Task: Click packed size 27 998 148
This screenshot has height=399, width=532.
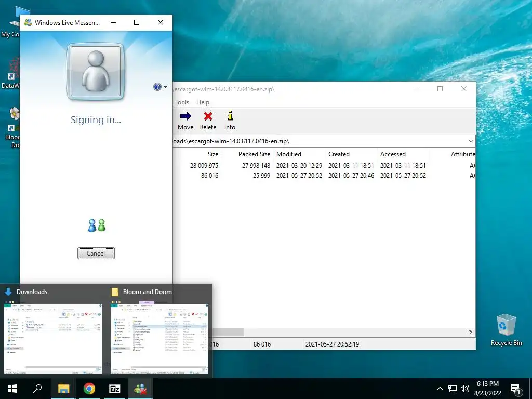Action: point(256,166)
